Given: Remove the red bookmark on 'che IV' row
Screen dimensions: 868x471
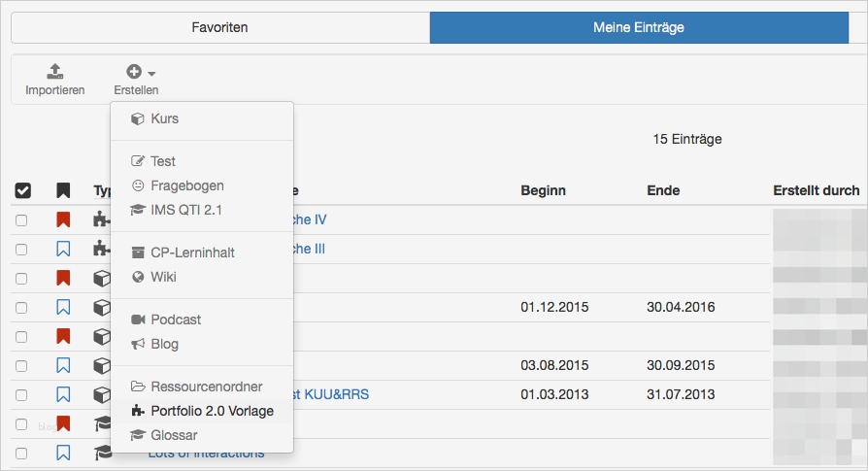Looking at the screenshot, I should tap(63, 219).
